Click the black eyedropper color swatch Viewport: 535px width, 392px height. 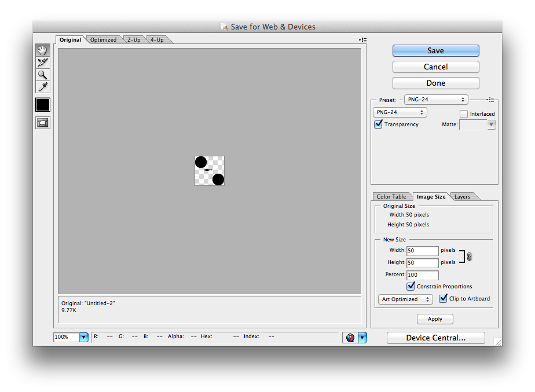click(x=42, y=105)
